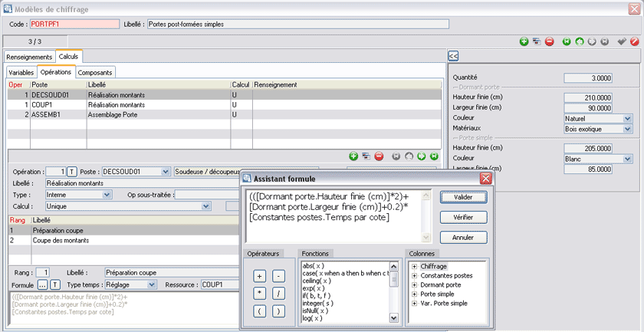The image size is (644, 332).
Task: Open the Couleur Naturel dropdown
Action: (627, 118)
